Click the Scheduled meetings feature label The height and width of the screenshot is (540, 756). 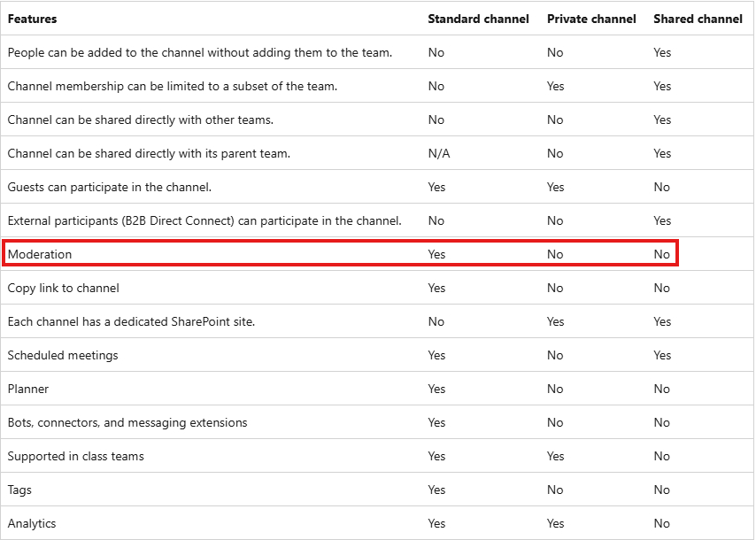pos(63,355)
